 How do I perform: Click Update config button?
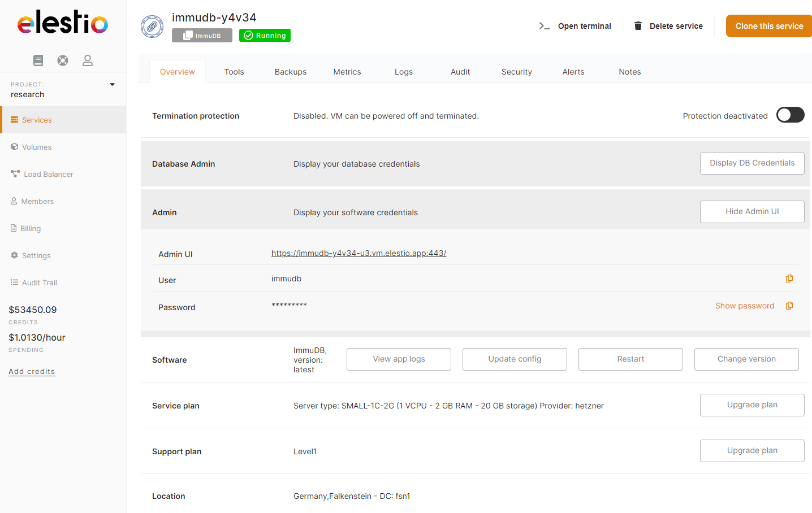tap(515, 359)
